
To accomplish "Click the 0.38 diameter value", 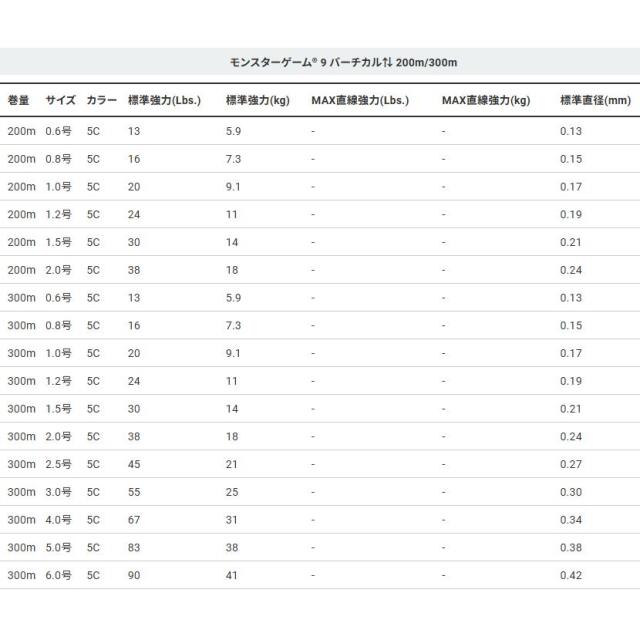I will pyautogui.click(x=571, y=547).
